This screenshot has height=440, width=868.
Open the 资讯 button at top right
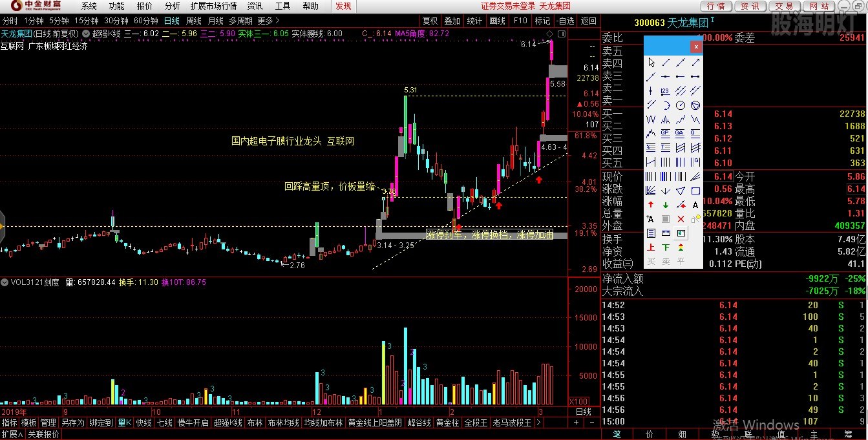[x=750, y=6]
